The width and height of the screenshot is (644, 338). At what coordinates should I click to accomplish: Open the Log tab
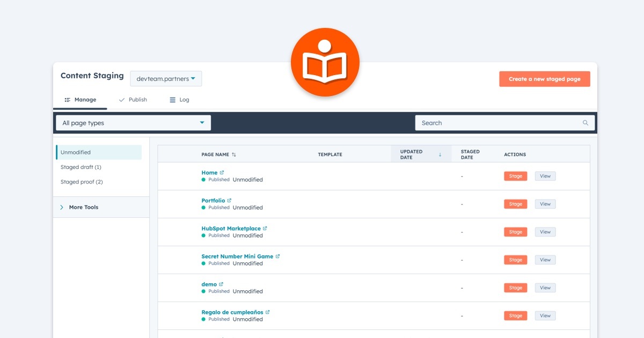(x=184, y=99)
